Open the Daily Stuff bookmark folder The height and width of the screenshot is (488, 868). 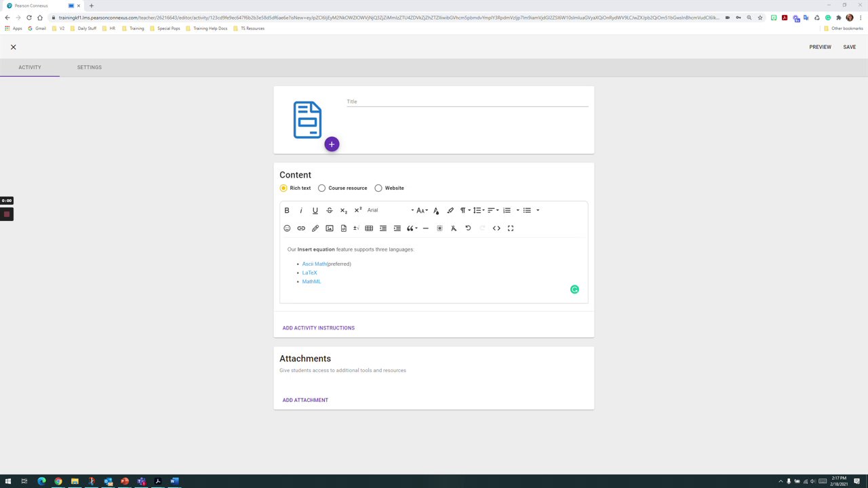(x=83, y=28)
